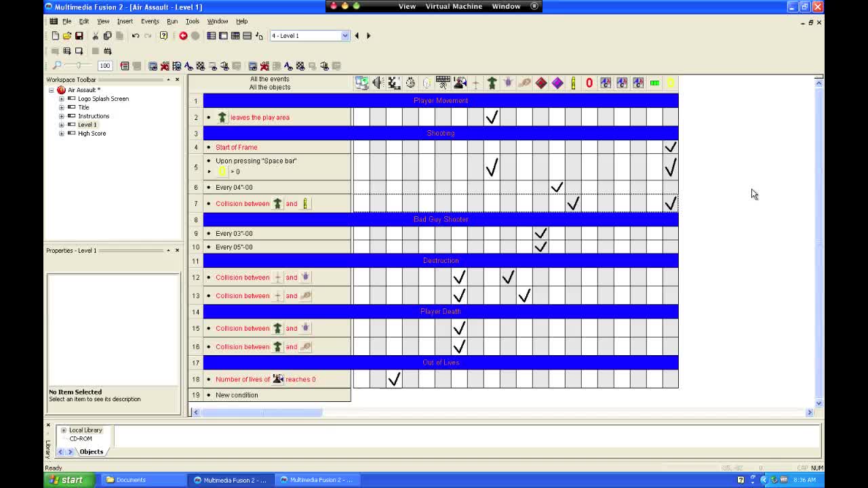Select the purple diamond object column icon
This screenshot has height=488, width=868.
point(557,83)
